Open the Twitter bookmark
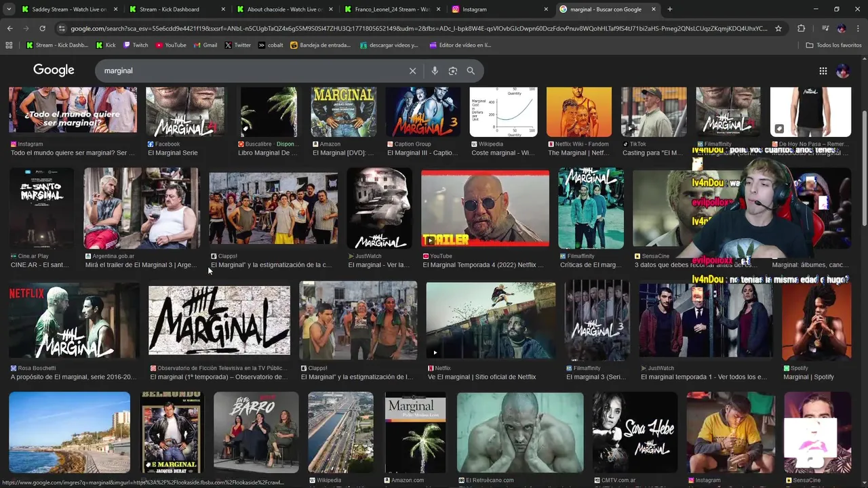The image size is (868, 488). point(237,45)
